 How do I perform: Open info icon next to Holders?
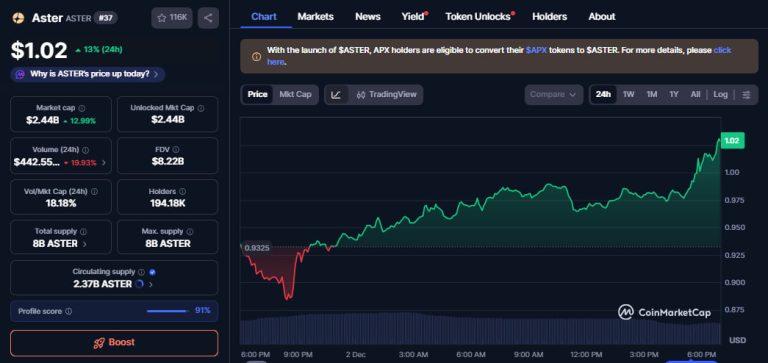tap(183, 192)
